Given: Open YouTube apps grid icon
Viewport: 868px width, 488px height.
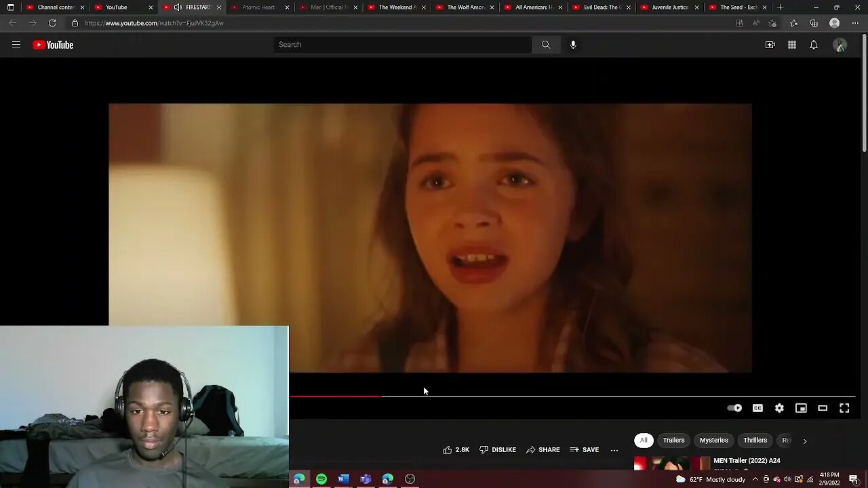Looking at the screenshot, I should (x=792, y=45).
